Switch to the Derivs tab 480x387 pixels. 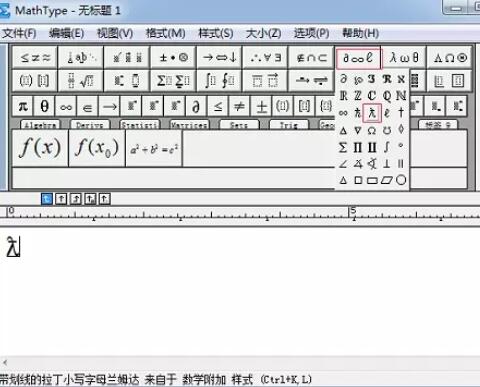(x=90, y=125)
